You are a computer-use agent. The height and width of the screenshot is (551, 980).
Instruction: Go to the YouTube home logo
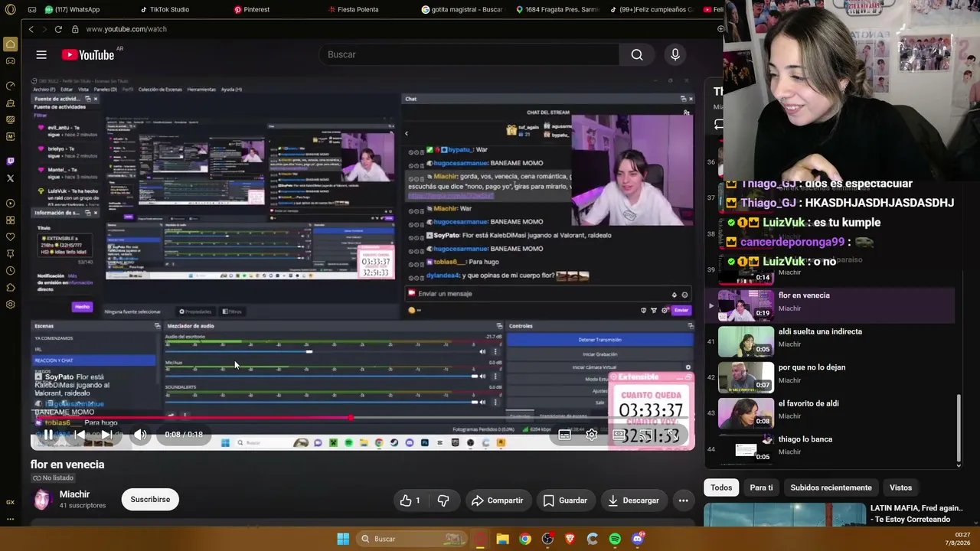click(x=88, y=54)
